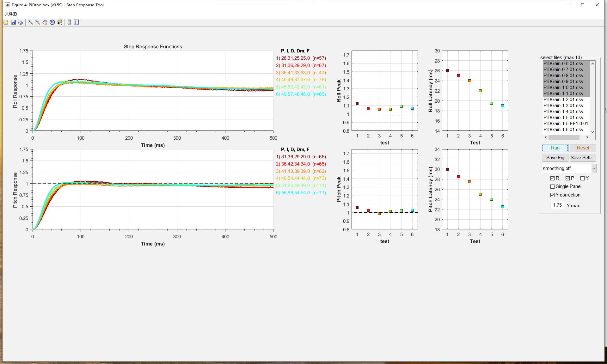Select the Zoom Out magnifier tool
Image resolution: width=607 pixels, height=364 pixels.
(38, 22)
